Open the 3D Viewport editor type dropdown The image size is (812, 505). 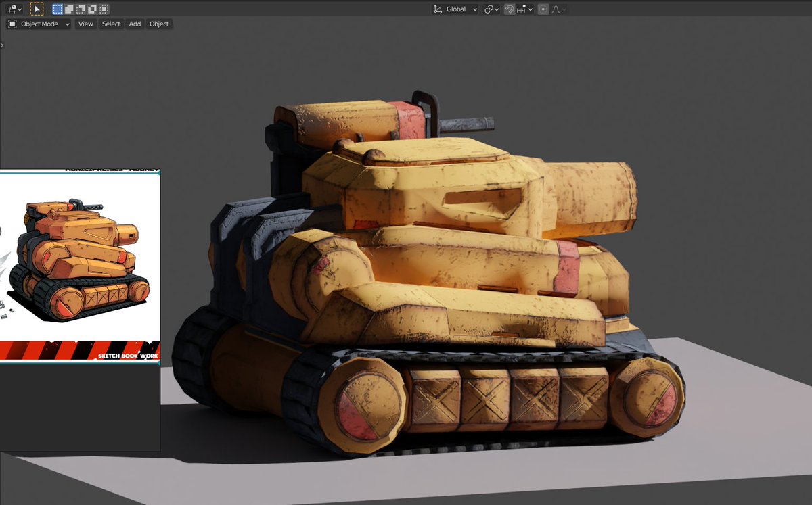point(14,9)
